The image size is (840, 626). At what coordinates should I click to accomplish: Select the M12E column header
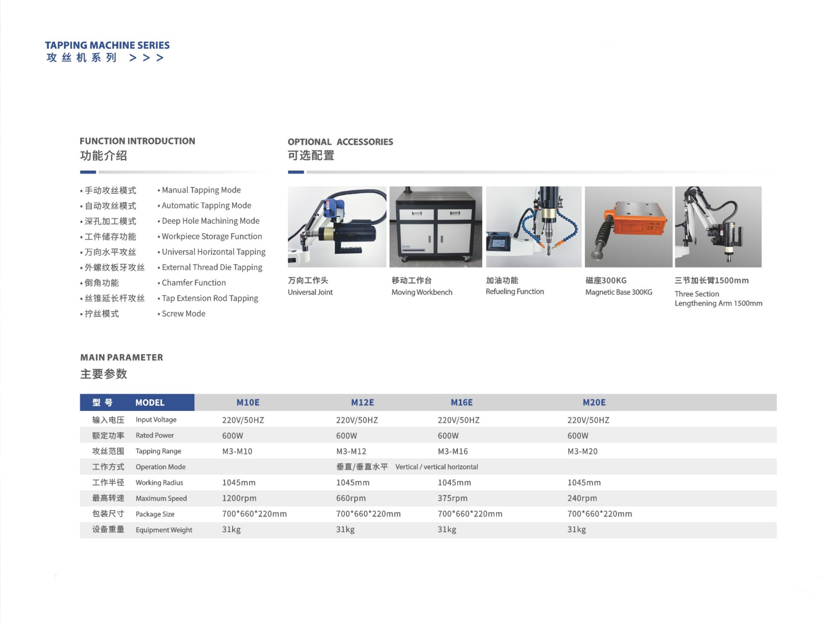pos(362,402)
